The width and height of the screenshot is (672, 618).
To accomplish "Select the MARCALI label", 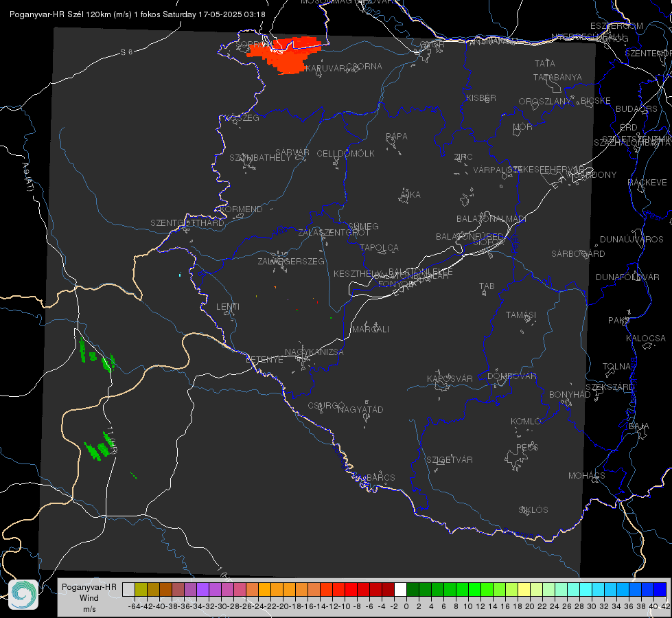I will [371, 330].
